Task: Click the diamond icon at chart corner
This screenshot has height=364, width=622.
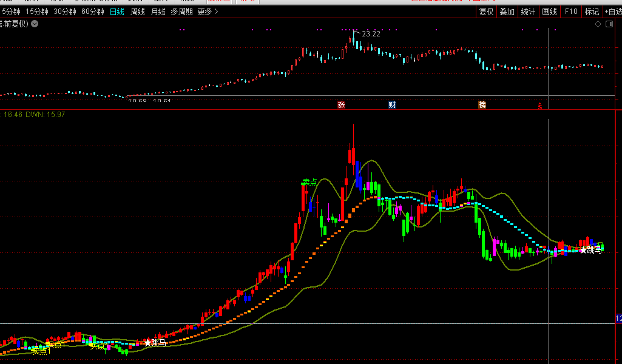Action: pyautogui.click(x=598, y=24)
